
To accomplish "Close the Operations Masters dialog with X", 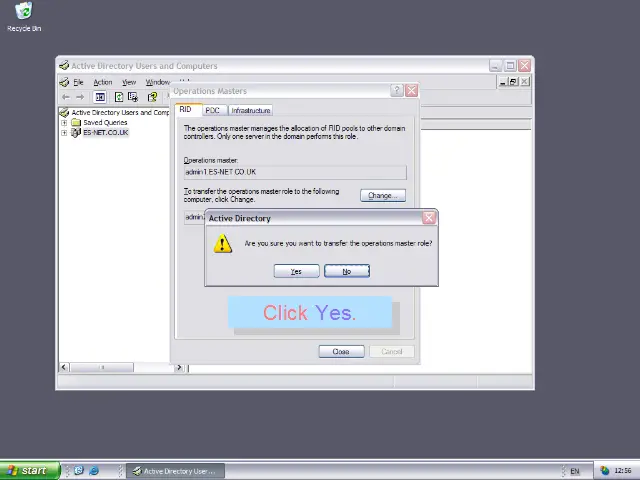I will pyautogui.click(x=411, y=91).
